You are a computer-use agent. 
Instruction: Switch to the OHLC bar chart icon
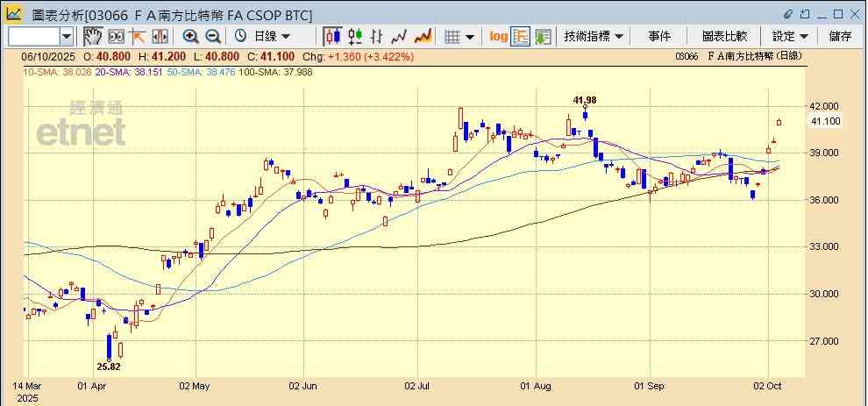click(x=377, y=36)
